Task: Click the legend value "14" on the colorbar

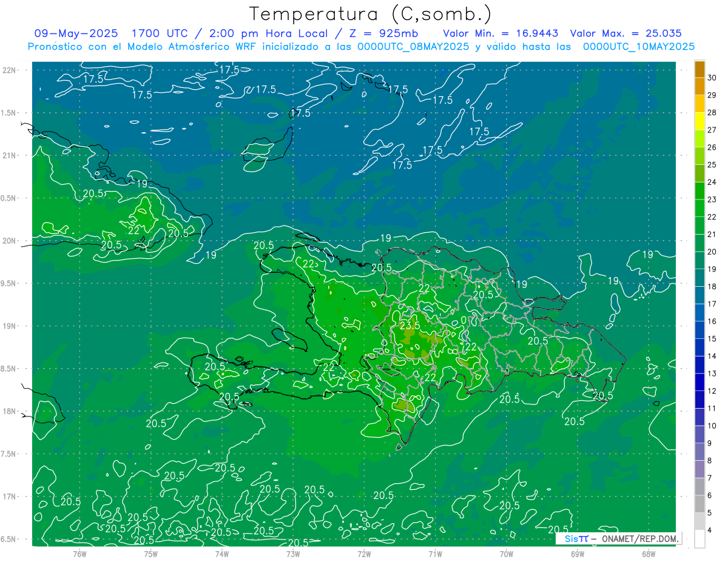Action: coord(712,356)
